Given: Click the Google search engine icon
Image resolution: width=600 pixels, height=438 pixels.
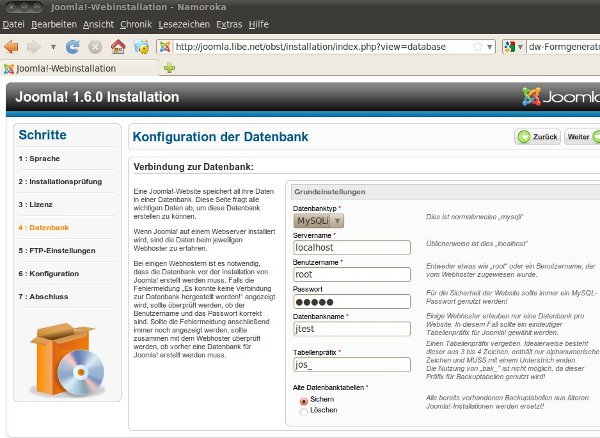Looking at the screenshot, I should point(510,47).
